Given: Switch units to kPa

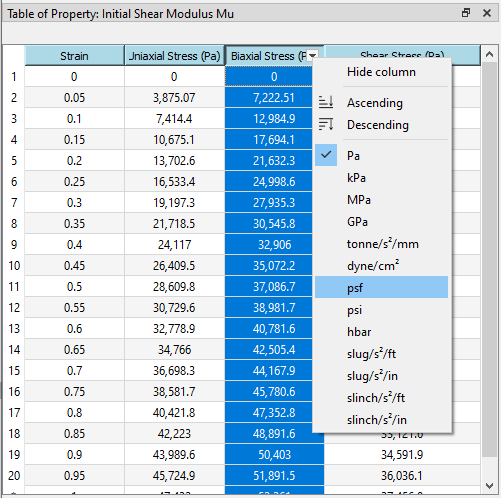Looking at the screenshot, I should pyautogui.click(x=356, y=178).
